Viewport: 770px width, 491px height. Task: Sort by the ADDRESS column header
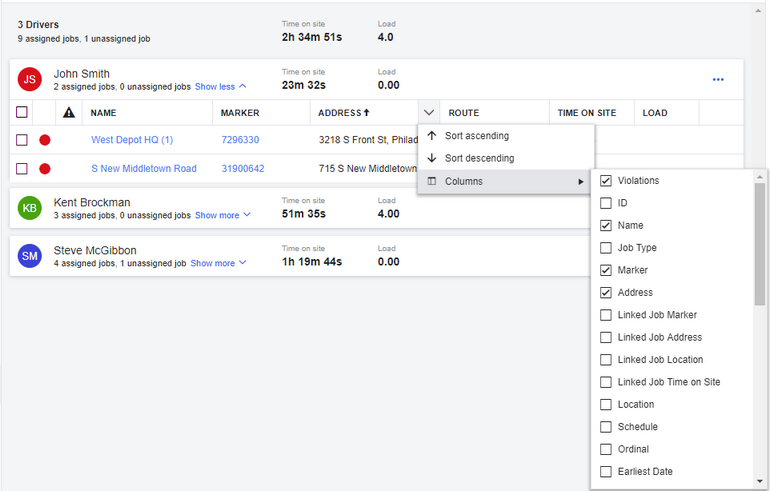[x=340, y=113]
